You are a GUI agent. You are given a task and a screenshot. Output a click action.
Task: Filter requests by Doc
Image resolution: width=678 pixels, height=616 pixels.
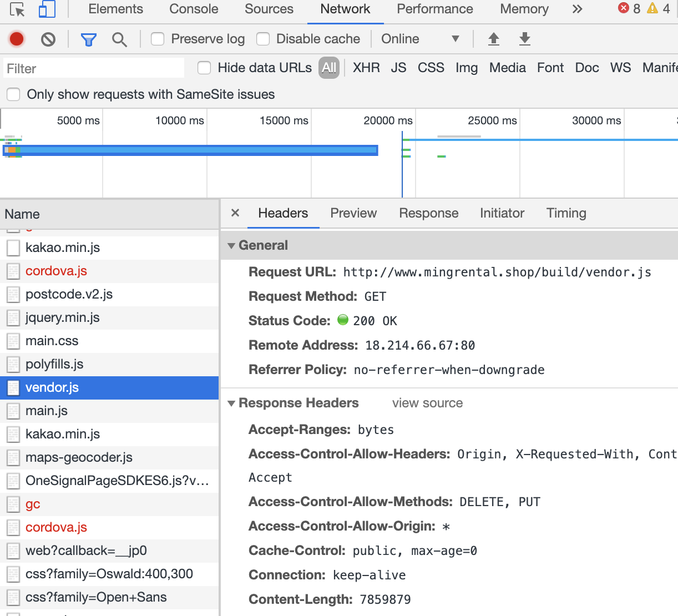587,68
